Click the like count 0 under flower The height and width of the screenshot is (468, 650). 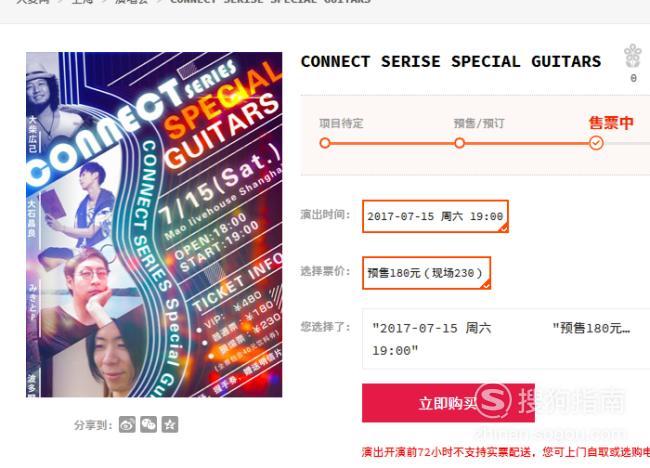coord(633,78)
